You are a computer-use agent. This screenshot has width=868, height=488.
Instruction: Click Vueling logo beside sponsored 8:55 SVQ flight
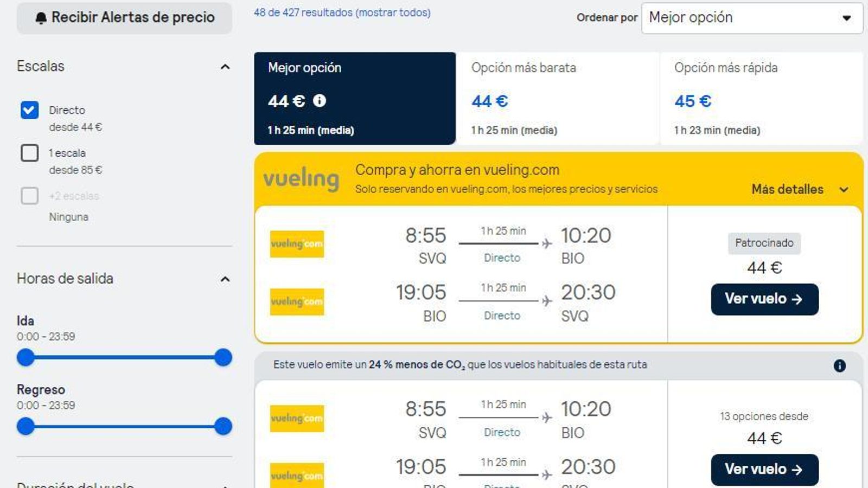click(297, 244)
